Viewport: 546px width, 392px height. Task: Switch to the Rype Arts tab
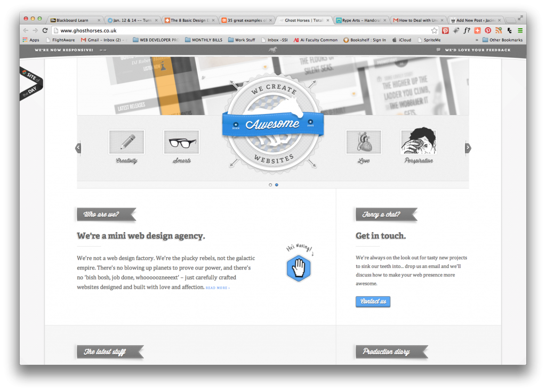tap(361, 20)
